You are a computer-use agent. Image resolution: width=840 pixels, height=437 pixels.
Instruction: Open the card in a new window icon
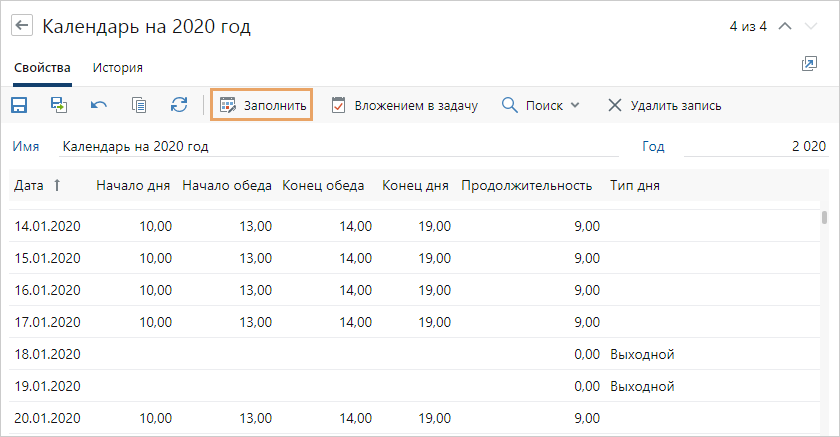point(809,65)
